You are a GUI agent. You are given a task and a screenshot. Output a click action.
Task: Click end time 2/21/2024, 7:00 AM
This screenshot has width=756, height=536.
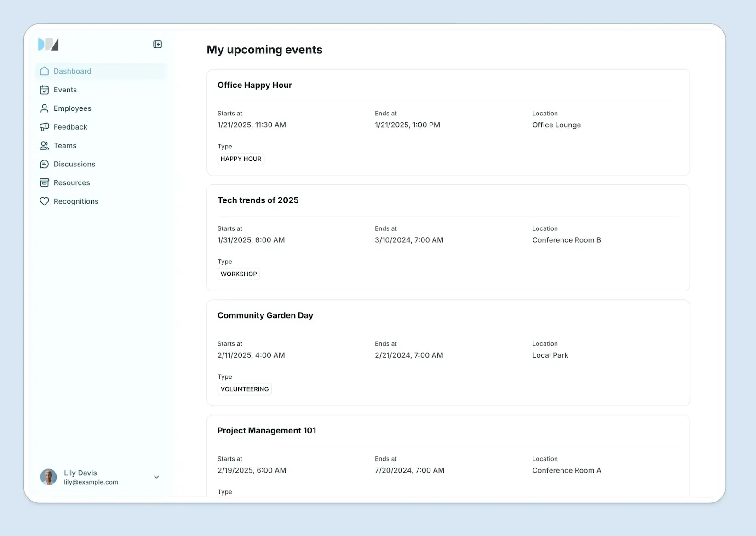click(x=409, y=355)
